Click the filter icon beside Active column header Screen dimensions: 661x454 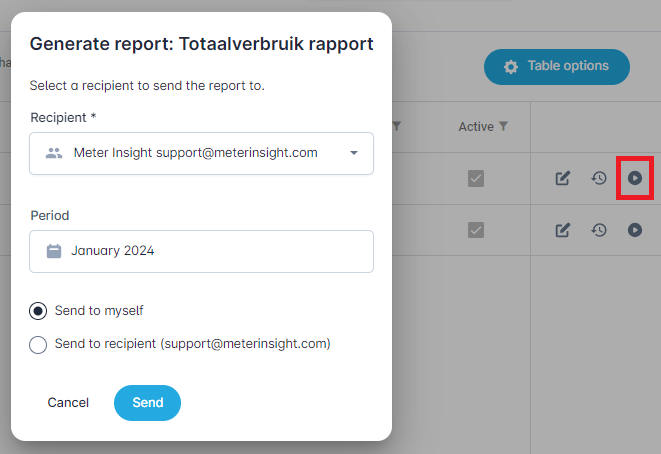click(504, 126)
